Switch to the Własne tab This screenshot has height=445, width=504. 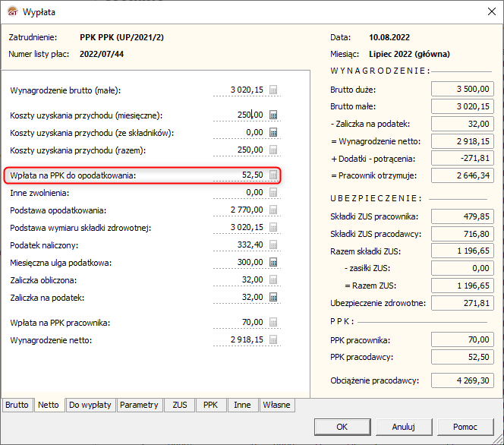276,406
